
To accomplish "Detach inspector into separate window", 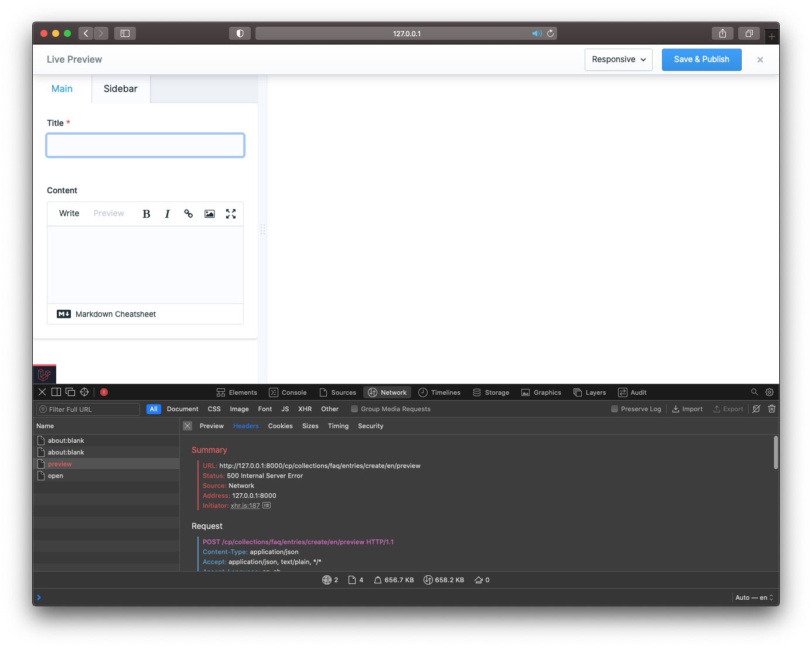I will (x=70, y=392).
